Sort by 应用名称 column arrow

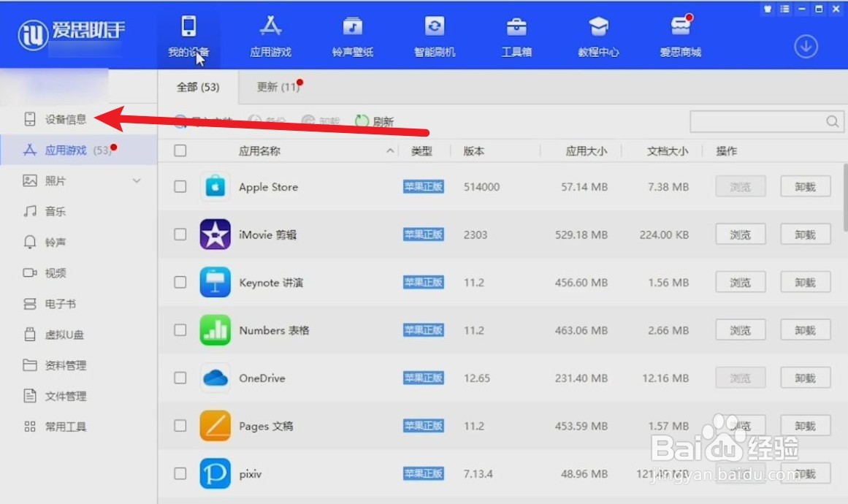(x=390, y=151)
